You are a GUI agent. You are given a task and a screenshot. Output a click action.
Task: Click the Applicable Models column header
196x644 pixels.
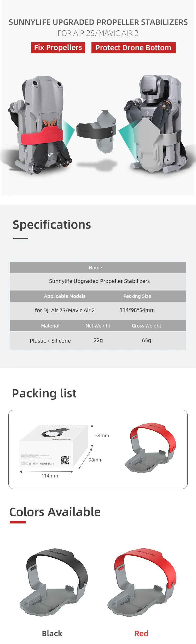(x=65, y=296)
